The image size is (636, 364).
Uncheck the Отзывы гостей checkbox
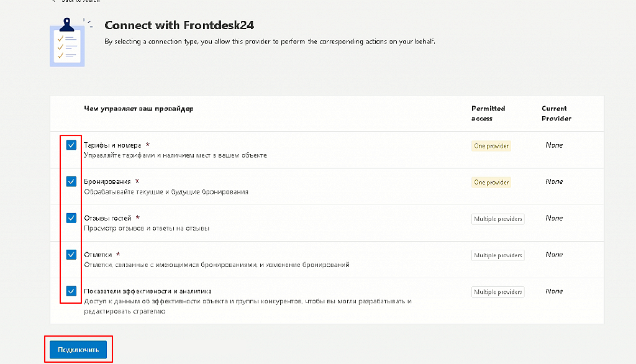[71, 218]
